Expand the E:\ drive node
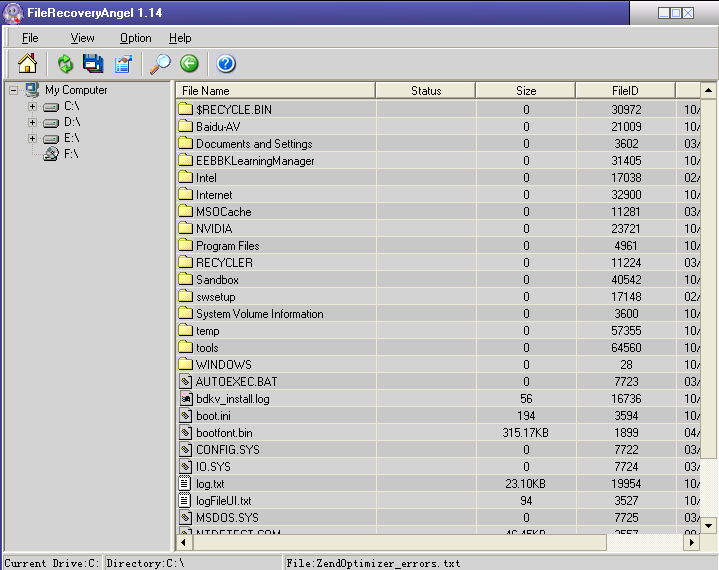 point(32,138)
